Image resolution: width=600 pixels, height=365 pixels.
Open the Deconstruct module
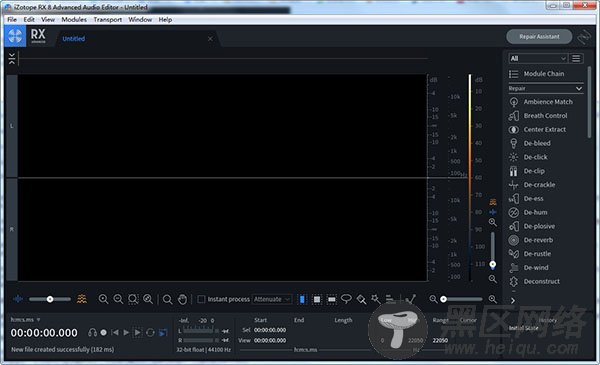[x=534, y=281]
